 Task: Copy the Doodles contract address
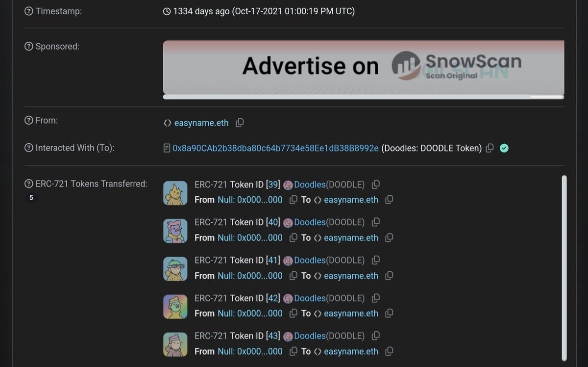pyautogui.click(x=489, y=148)
